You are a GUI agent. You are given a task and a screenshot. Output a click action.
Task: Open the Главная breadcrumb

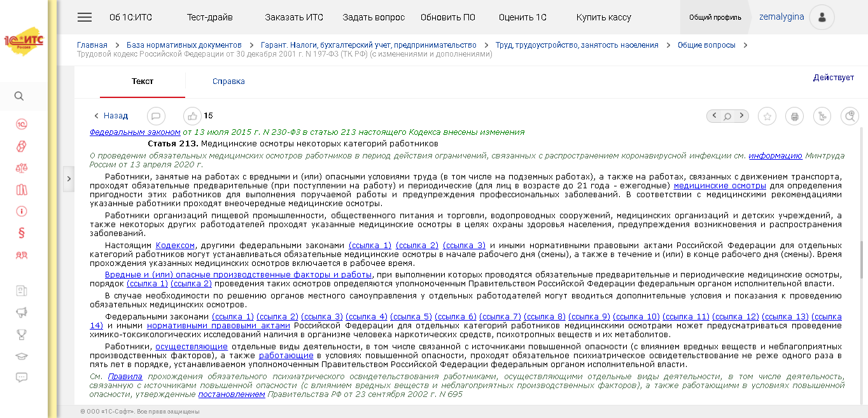92,45
